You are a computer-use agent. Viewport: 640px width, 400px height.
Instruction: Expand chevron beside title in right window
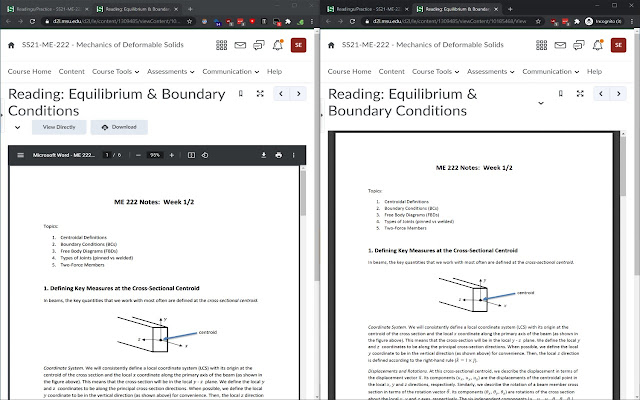tap(541, 103)
